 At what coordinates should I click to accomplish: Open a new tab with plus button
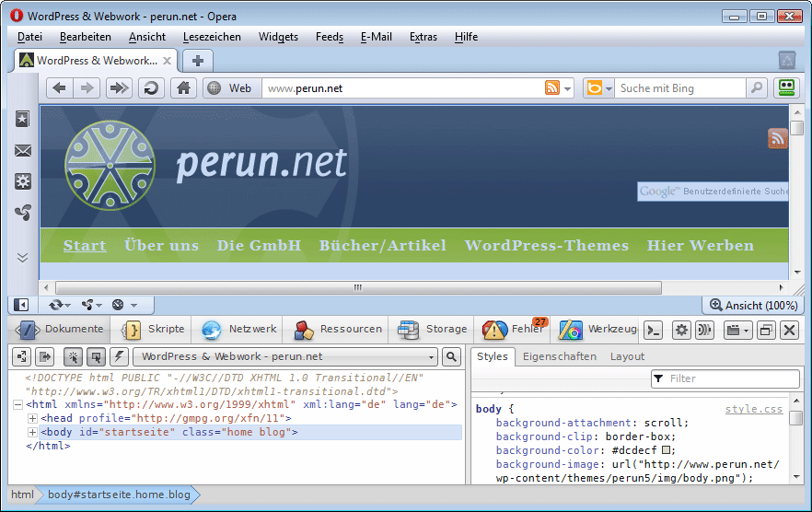(x=197, y=61)
